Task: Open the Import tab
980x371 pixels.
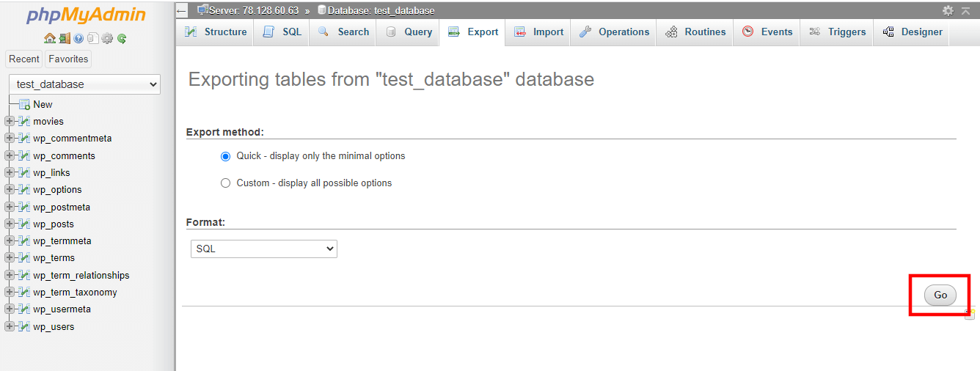Action: (x=539, y=32)
